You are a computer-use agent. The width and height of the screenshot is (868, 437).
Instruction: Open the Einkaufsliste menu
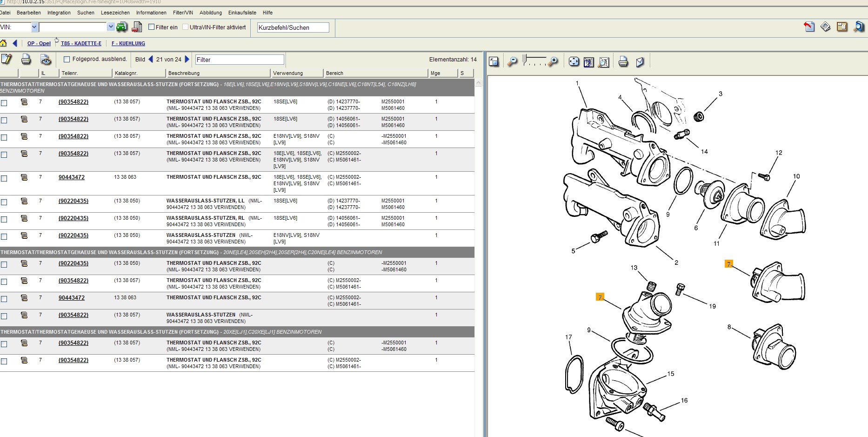(x=242, y=13)
